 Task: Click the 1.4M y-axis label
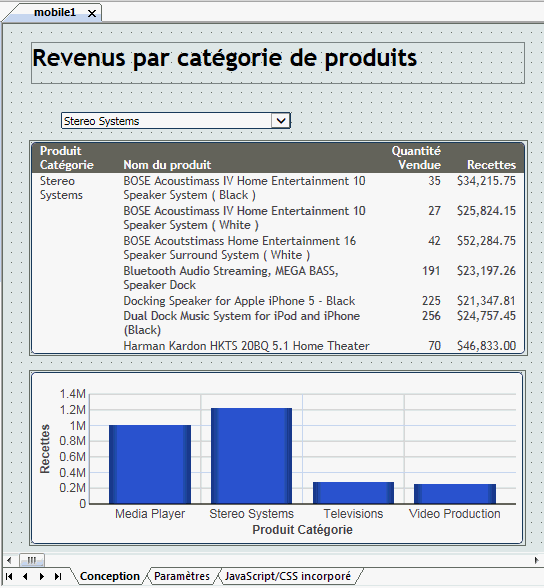pos(73,394)
